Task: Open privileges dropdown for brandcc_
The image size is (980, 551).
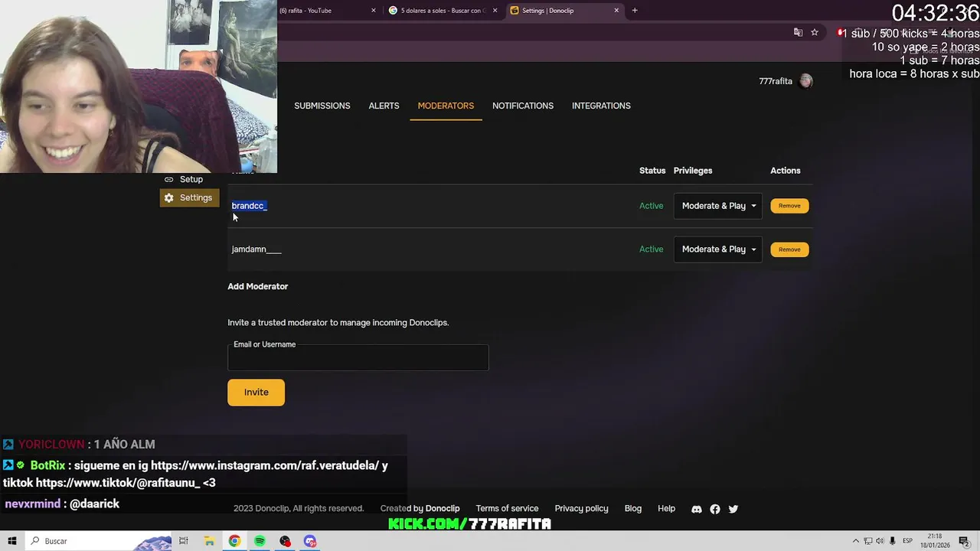Action: pos(718,206)
